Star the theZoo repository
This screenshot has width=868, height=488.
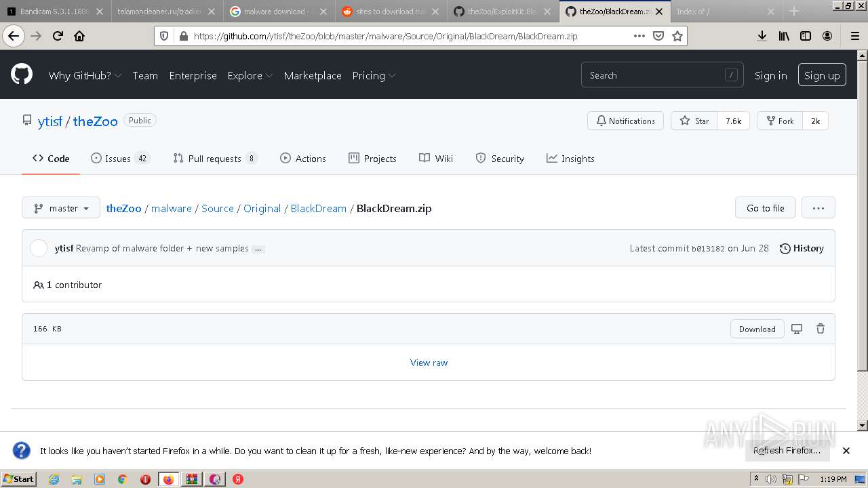pos(694,121)
